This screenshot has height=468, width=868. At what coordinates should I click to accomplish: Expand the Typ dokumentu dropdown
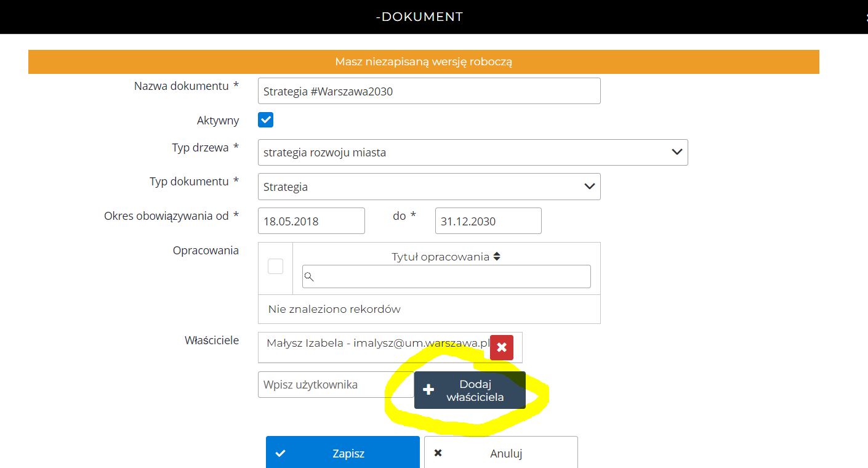[428, 187]
